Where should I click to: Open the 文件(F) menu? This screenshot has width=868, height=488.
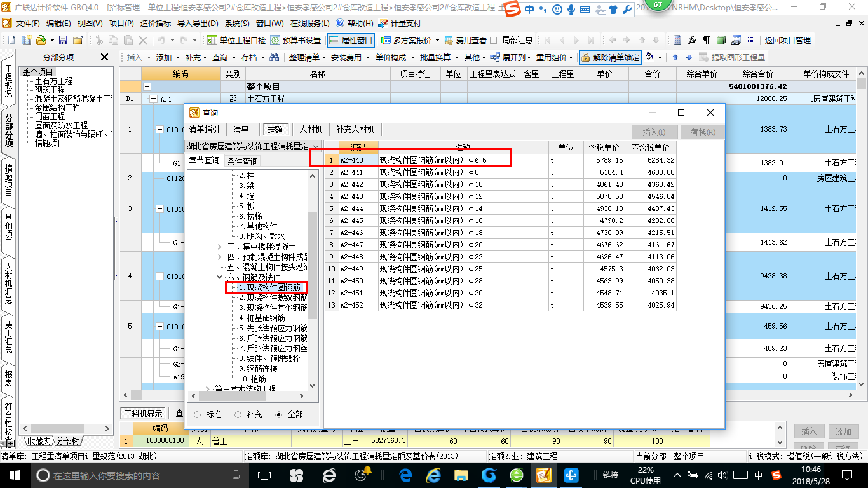coord(27,23)
